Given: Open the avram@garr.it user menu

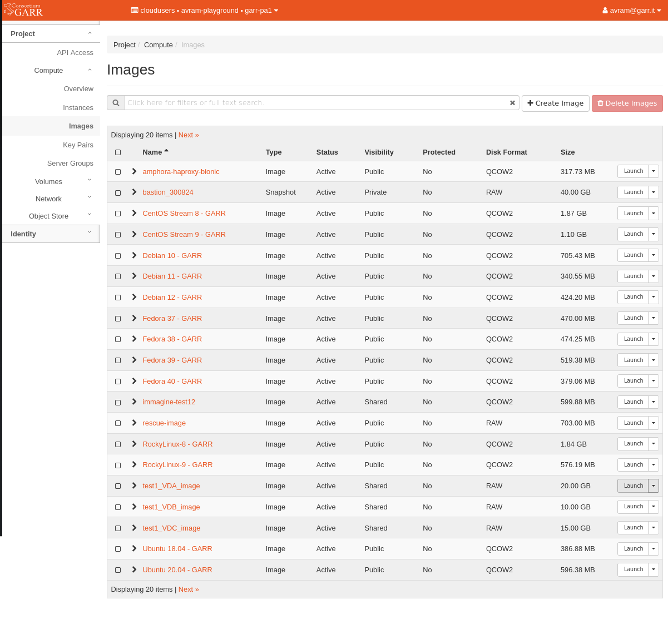Looking at the screenshot, I should (x=631, y=10).
